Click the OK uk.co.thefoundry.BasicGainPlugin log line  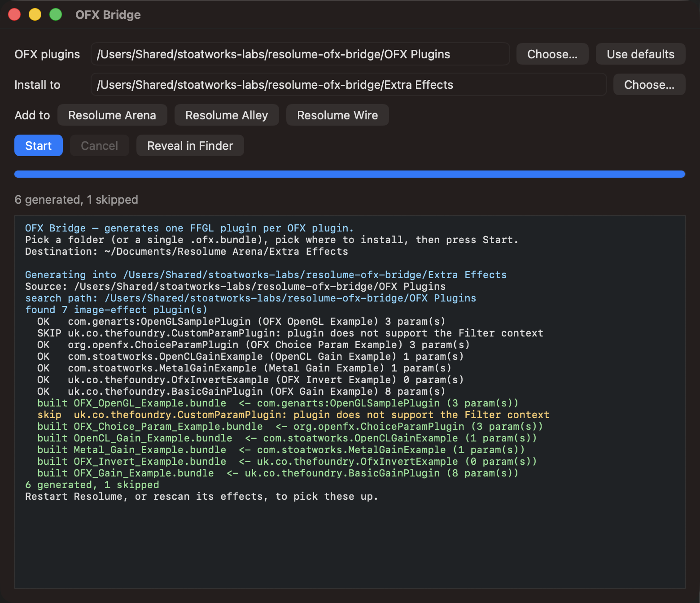coord(241,391)
